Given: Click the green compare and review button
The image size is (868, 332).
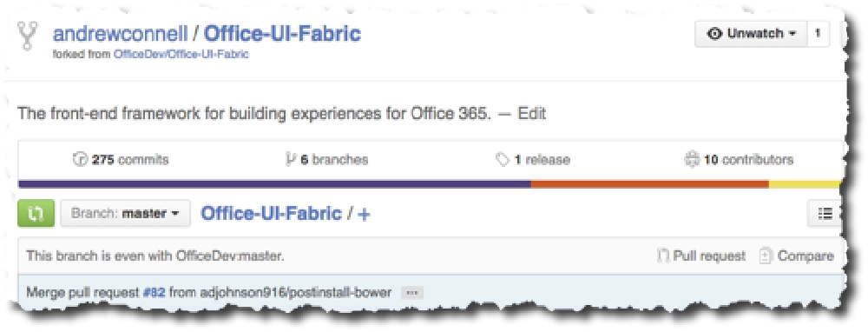Looking at the screenshot, I should coord(36,214).
